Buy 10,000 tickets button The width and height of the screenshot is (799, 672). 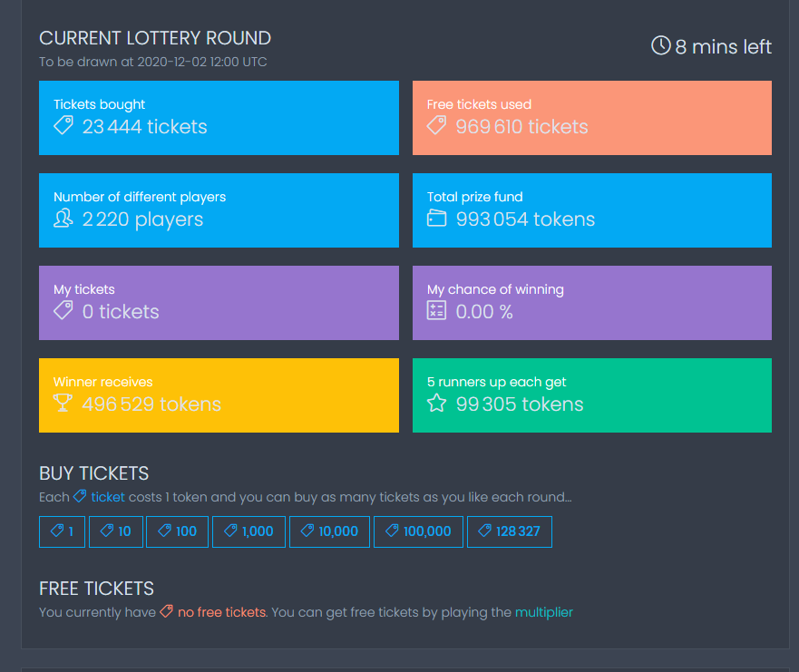(x=330, y=532)
